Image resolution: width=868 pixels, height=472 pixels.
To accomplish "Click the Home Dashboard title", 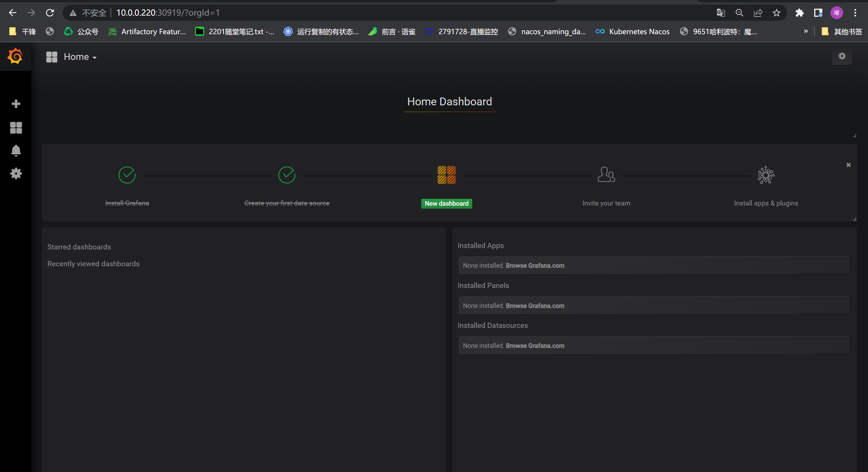I will coord(450,102).
